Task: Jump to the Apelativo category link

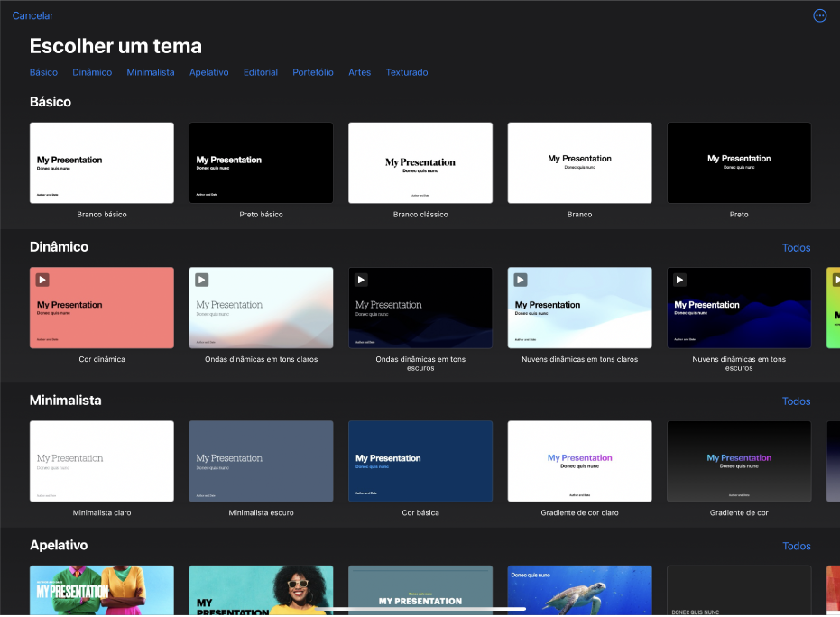Action: click(209, 72)
